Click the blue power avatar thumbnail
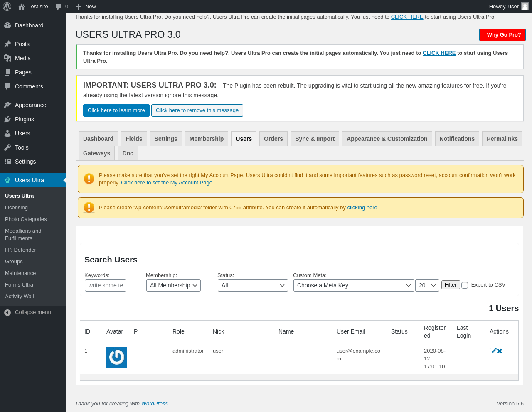Screen dimensions: 532x412 pos(117,357)
